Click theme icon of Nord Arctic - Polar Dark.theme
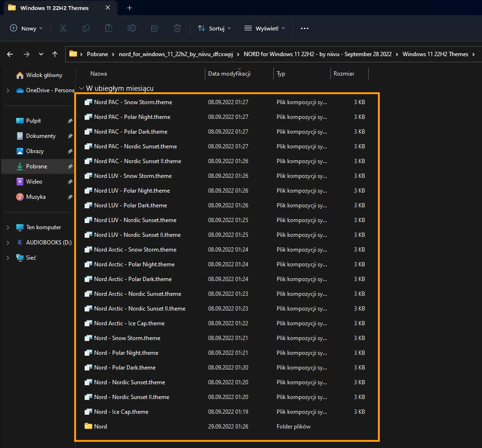The width and height of the screenshot is (482, 448). (88, 279)
